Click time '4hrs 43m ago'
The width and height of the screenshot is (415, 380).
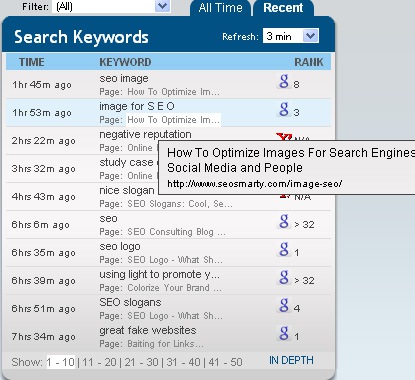[44, 197]
